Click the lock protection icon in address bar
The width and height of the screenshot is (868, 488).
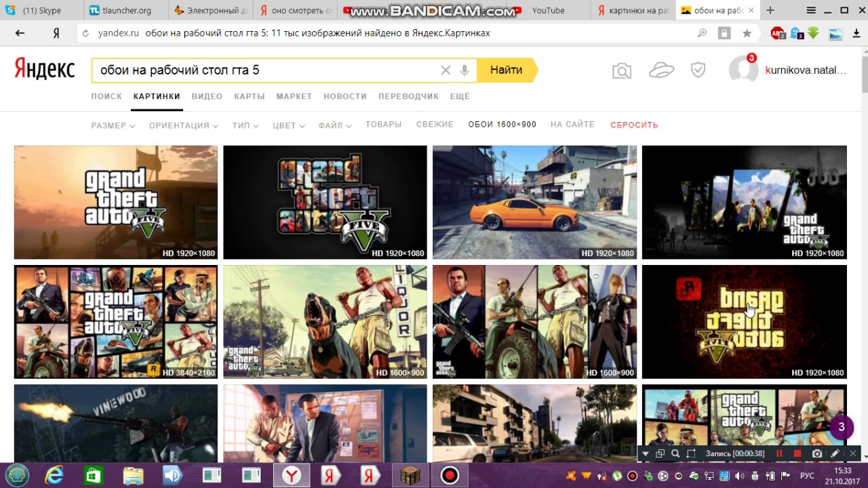click(724, 33)
